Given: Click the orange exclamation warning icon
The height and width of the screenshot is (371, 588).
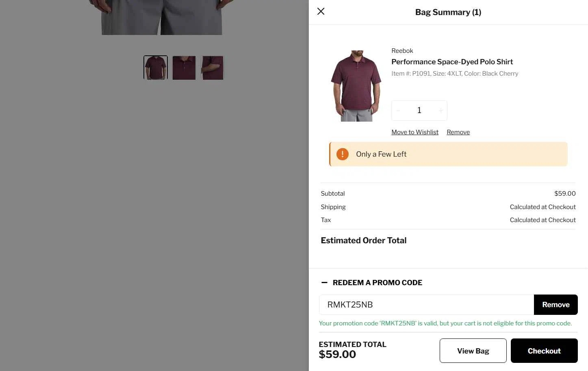Looking at the screenshot, I should pos(343,154).
